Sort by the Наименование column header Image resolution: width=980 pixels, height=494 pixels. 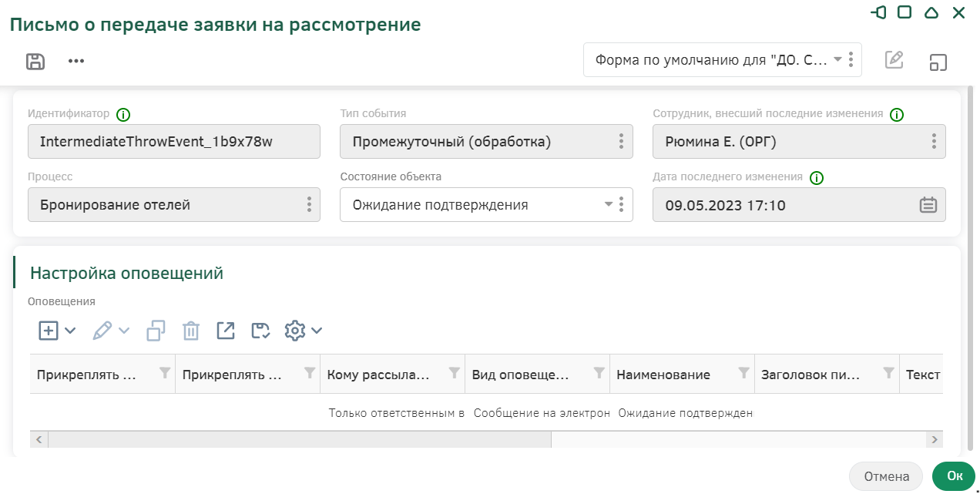(x=663, y=375)
